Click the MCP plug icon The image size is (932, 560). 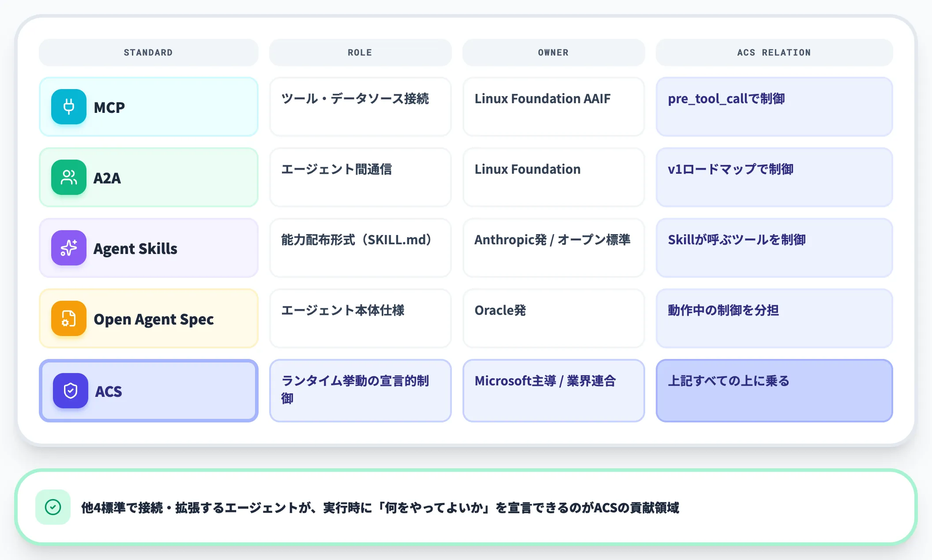[x=69, y=107]
